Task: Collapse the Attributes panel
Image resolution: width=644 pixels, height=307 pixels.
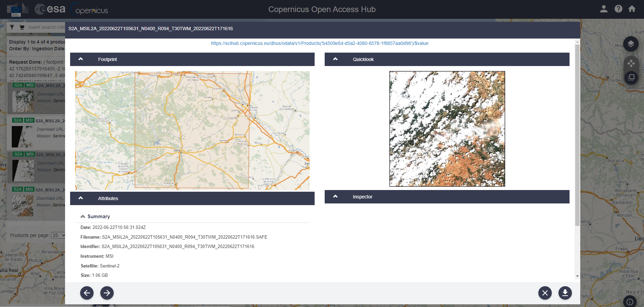Action: 80,198
